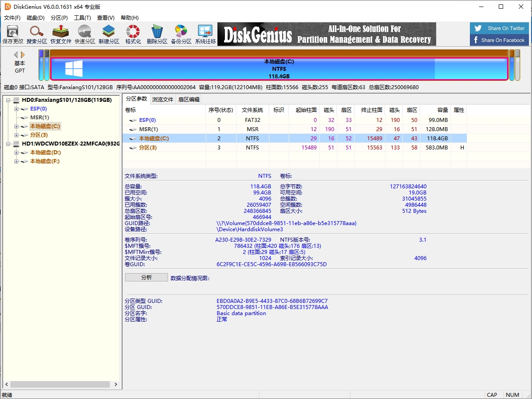Start the 系统迁移 system migration tool
The image size is (532, 399).
(x=205, y=35)
